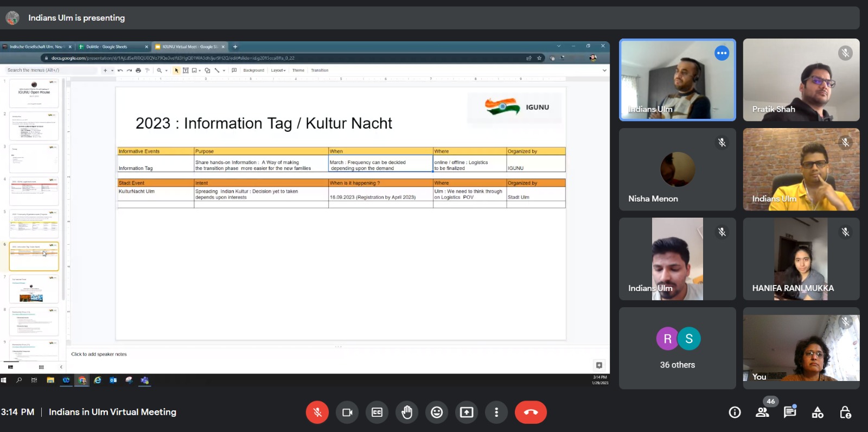
Task: Select the Shape tool
Action: coord(207,70)
